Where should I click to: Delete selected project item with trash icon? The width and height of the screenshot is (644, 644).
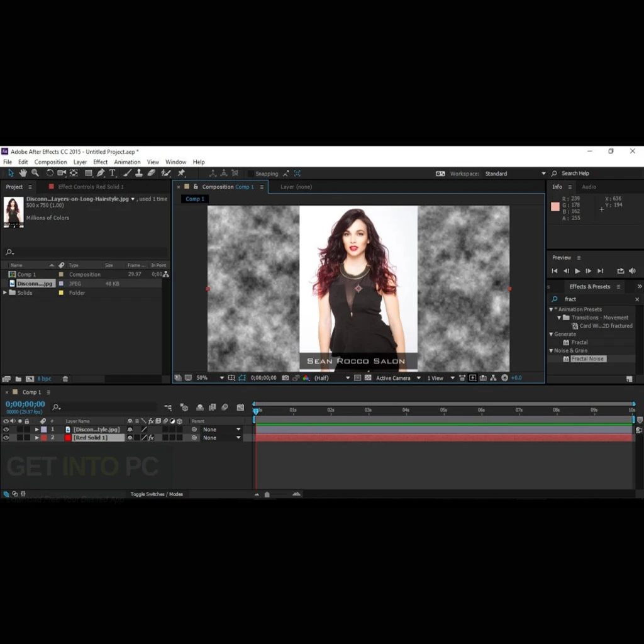(x=65, y=379)
